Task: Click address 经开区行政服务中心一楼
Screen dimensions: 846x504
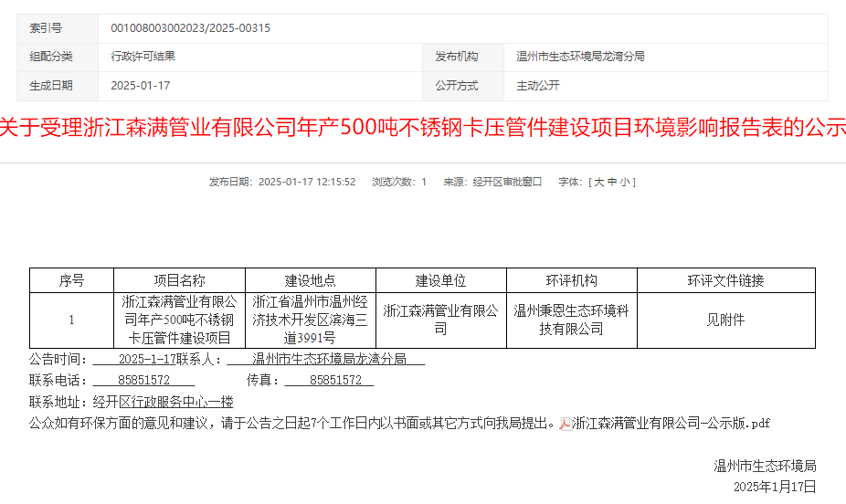Action: pyautogui.click(x=164, y=402)
